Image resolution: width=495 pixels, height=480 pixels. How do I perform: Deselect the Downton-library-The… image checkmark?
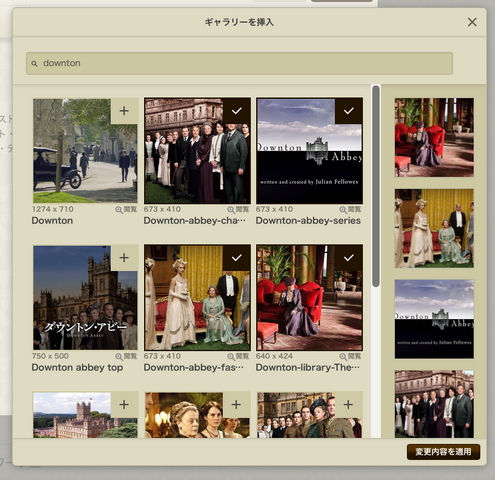(349, 258)
